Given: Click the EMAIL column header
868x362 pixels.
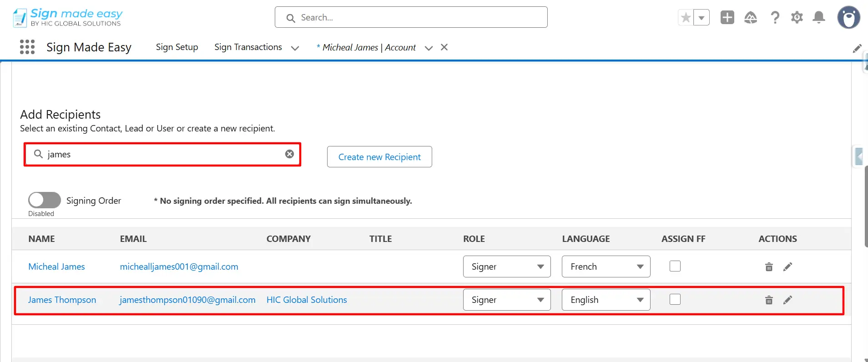Looking at the screenshot, I should click(133, 239).
